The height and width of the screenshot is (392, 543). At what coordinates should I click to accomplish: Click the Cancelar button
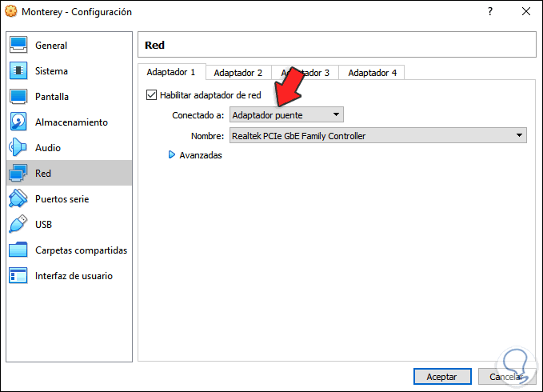tap(505, 376)
